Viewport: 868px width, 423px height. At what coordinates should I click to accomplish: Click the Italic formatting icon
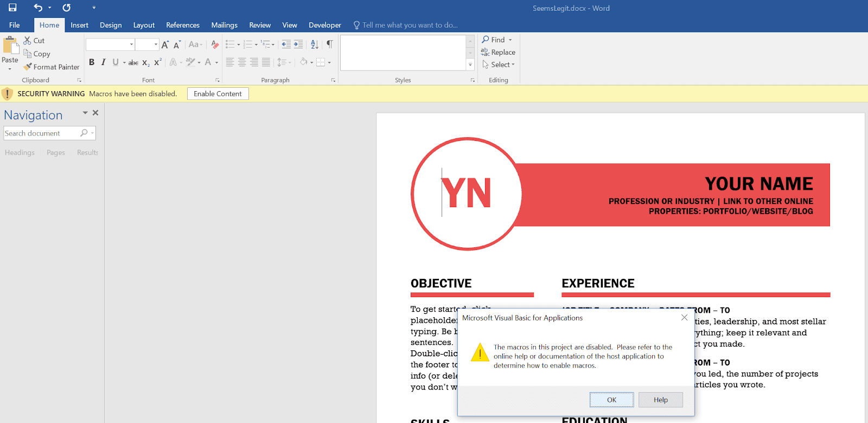click(103, 62)
